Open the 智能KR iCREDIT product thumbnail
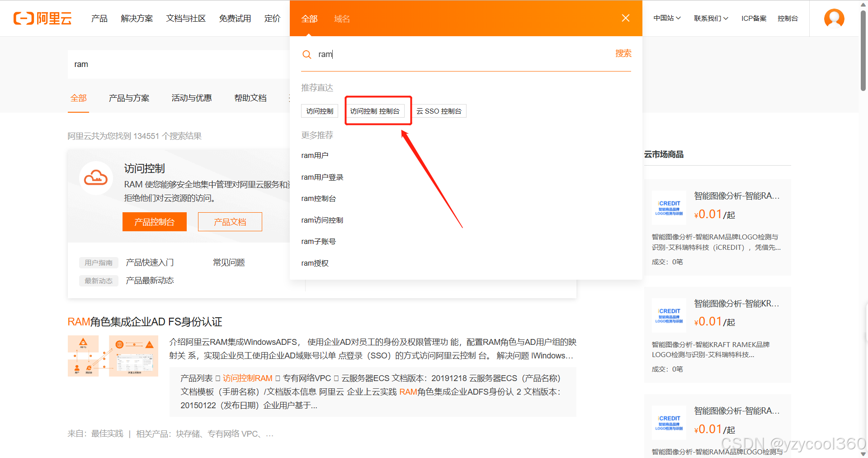Screen dimensions: 868x458 [x=669, y=315]
